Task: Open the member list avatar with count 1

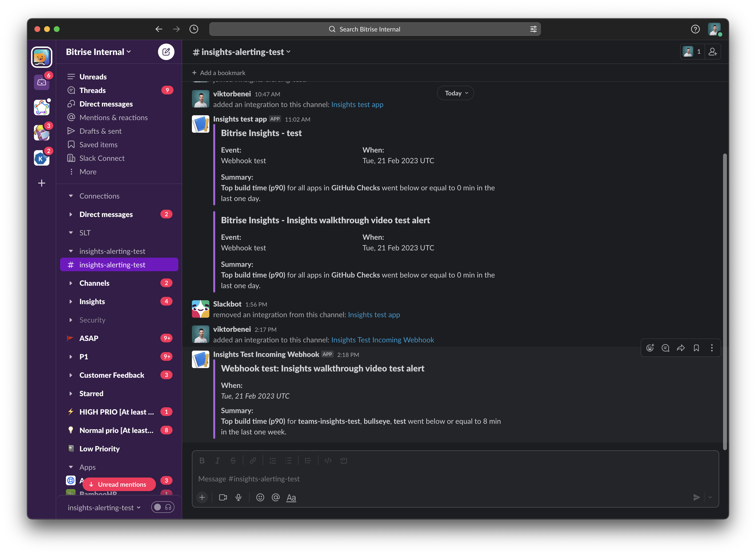Action: click(692, 52)
